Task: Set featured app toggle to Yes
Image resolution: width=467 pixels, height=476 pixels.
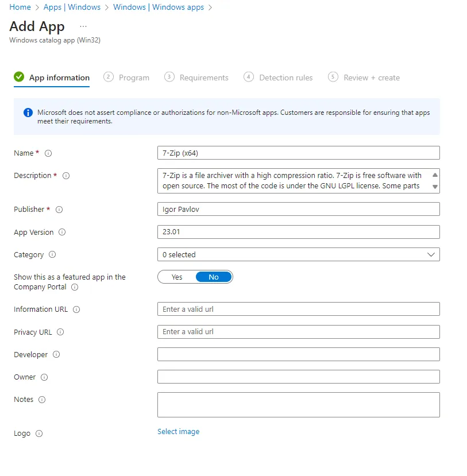Action: click(x=177, y=277)
